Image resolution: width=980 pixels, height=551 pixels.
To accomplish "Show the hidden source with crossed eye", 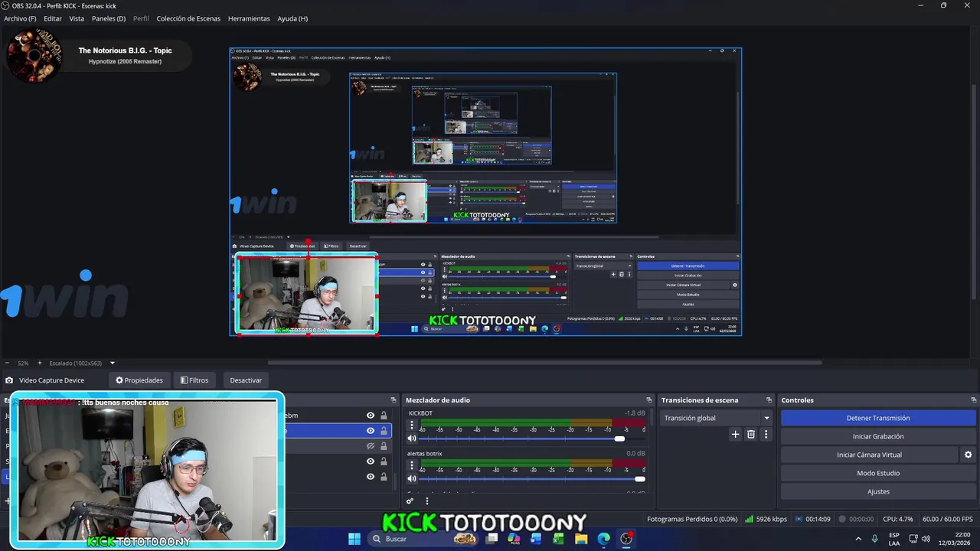I will pos(371,446).
